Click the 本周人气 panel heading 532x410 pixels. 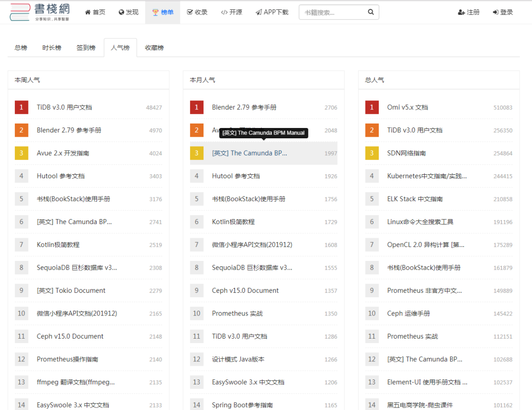pyautogui.click(x=27, y=80)
